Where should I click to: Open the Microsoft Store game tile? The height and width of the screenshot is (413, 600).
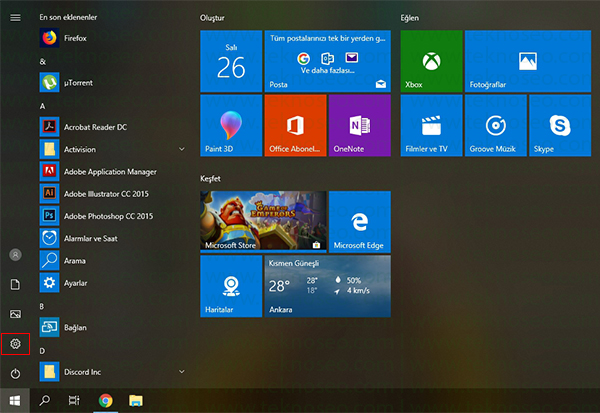point(263,222)
